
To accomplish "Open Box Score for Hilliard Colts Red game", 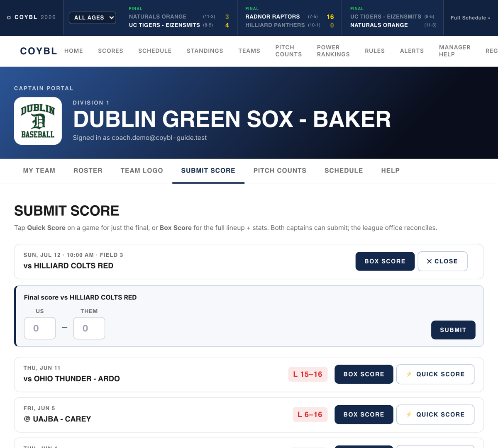I will coord(385,261).
